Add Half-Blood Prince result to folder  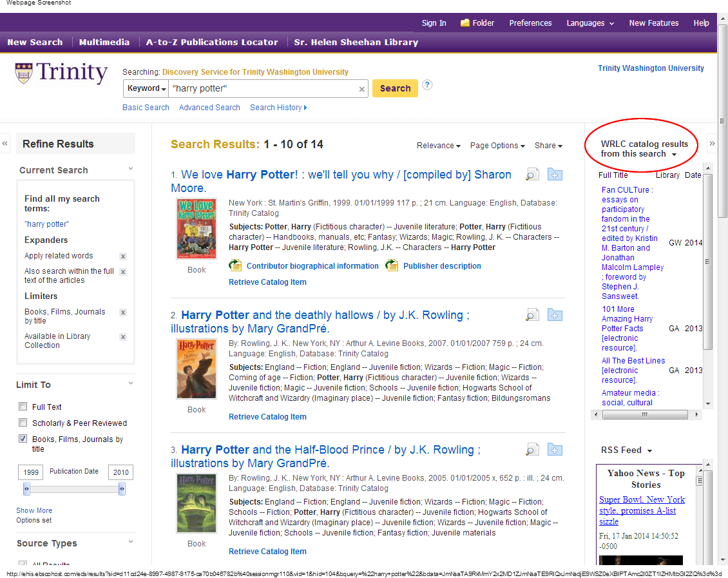coord(555,450)
